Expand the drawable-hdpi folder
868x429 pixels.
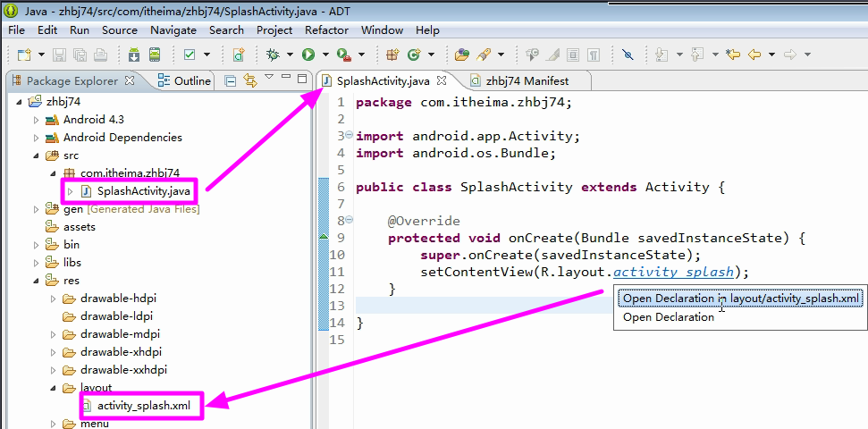point(53,299)
